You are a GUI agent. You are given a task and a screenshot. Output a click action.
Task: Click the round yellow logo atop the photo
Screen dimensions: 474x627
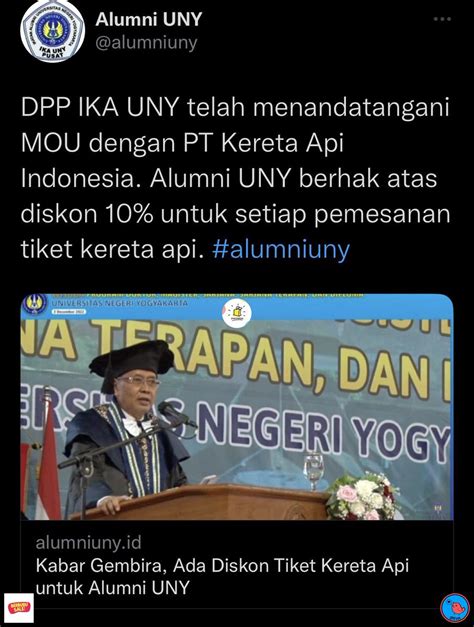coord(237,313)
